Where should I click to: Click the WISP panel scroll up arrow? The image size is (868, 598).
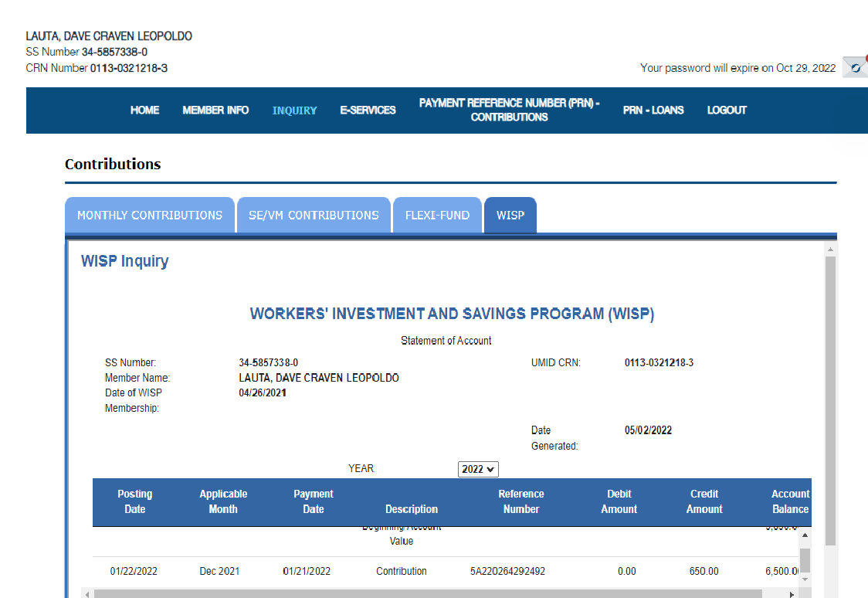(x=830, y=250)
